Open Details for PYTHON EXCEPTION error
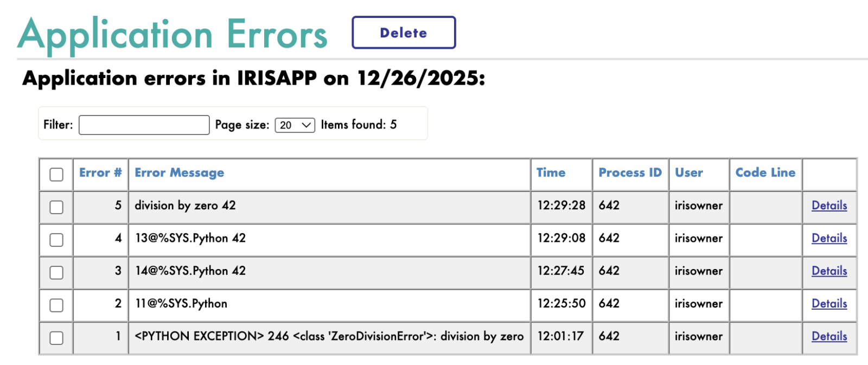The image size is (868, 365). point(829,336)
